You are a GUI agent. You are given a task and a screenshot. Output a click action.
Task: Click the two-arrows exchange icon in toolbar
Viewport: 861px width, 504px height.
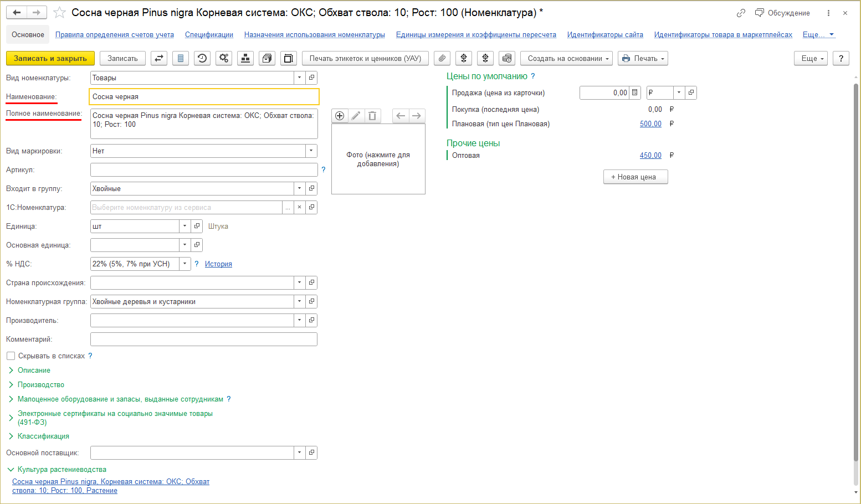pyautogui.click(x=159, y=58)
